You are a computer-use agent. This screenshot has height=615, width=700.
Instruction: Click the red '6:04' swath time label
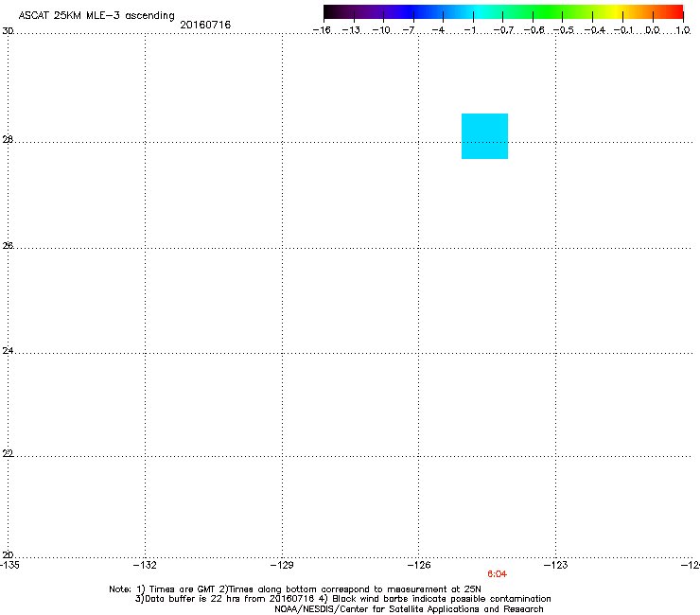click(x=497, y=574)
